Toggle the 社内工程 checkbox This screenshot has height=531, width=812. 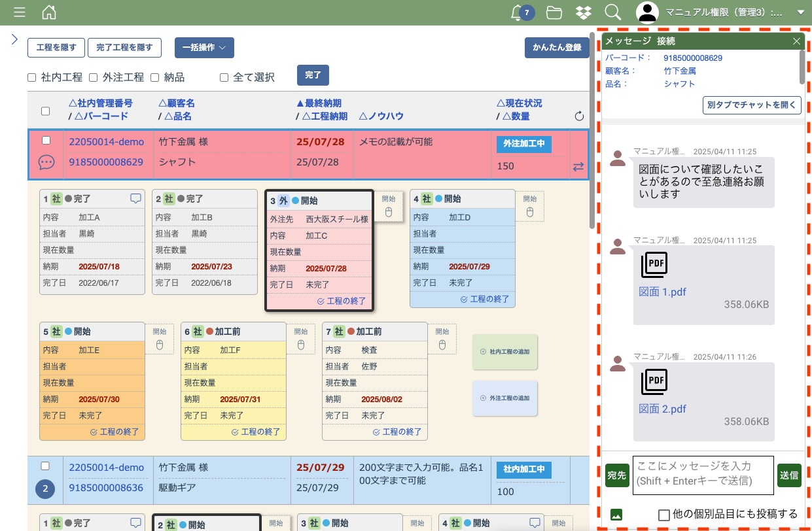point(32,78)
